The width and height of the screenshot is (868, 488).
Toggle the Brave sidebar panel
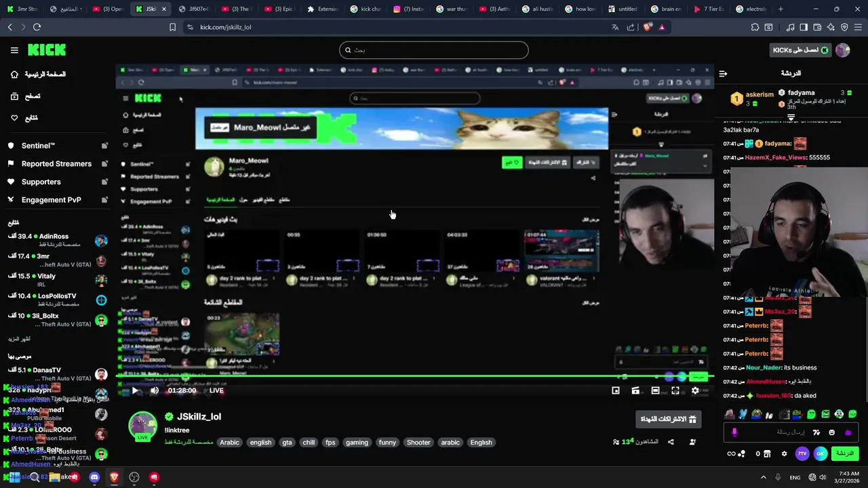tap(804, 27)
